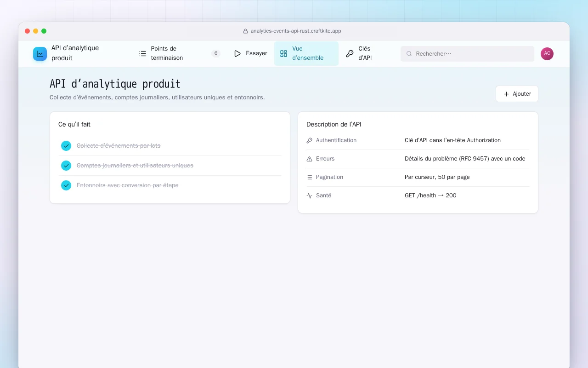Uncheck 'Collecte d'événements par lots'
The image size is (588, 368).
(x=66, y=146)
